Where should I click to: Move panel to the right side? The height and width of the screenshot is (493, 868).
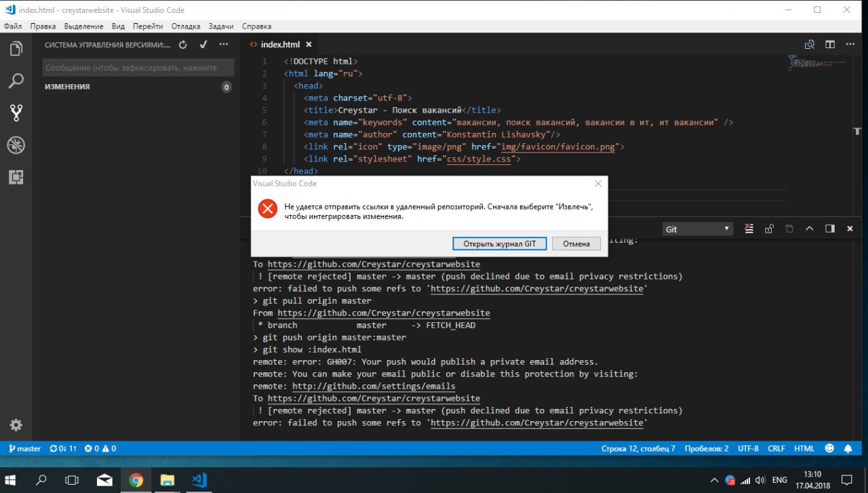pyautogui.click(x=829, y=229)
